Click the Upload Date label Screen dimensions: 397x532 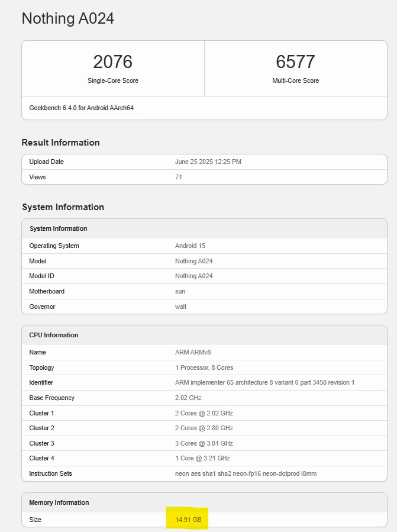click(x=47, y=162)
